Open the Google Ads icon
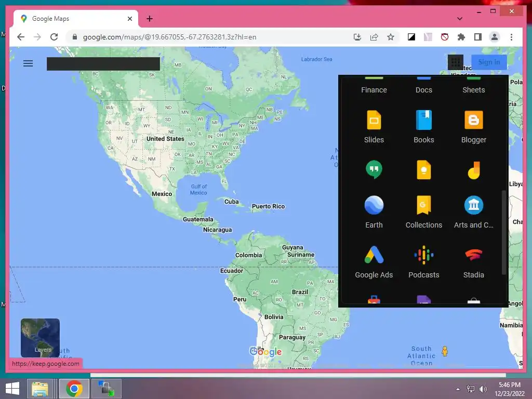Viewport: 532px width, 399px height. [374, 255]
